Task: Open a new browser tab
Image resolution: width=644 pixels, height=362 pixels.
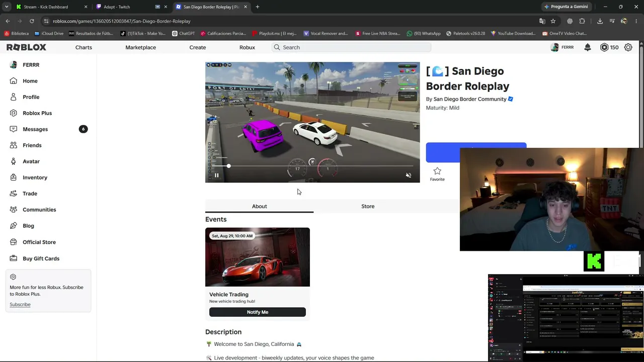Action: pos(257,7)
